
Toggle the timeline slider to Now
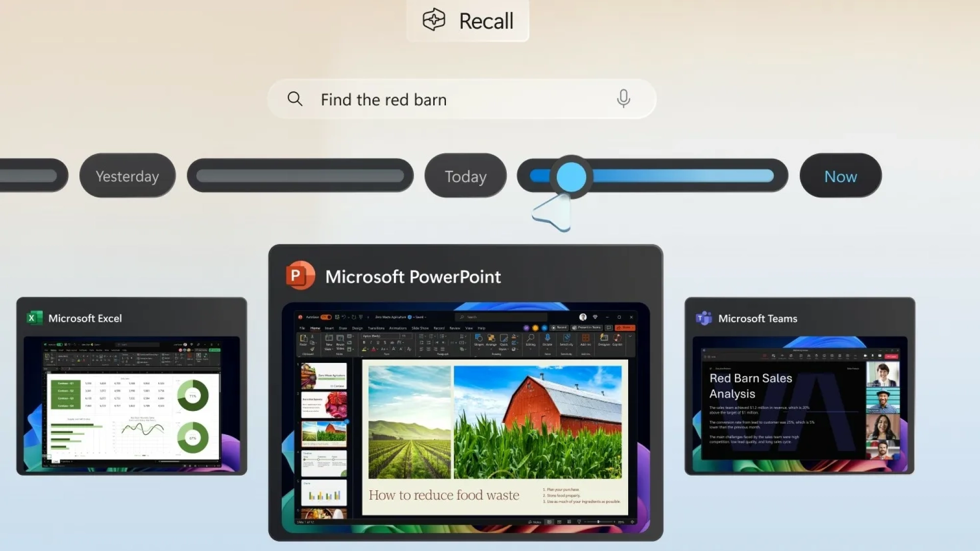coord(841,176)
